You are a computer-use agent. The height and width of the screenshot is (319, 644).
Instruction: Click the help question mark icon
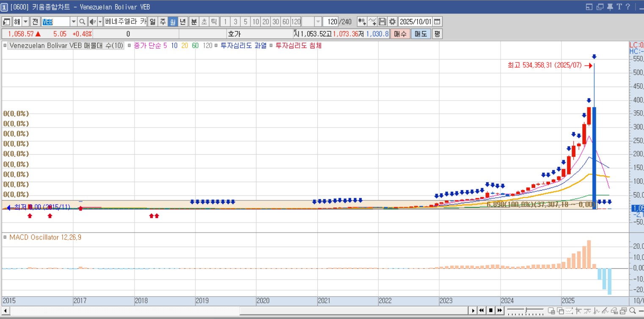(x=628, y=7)
